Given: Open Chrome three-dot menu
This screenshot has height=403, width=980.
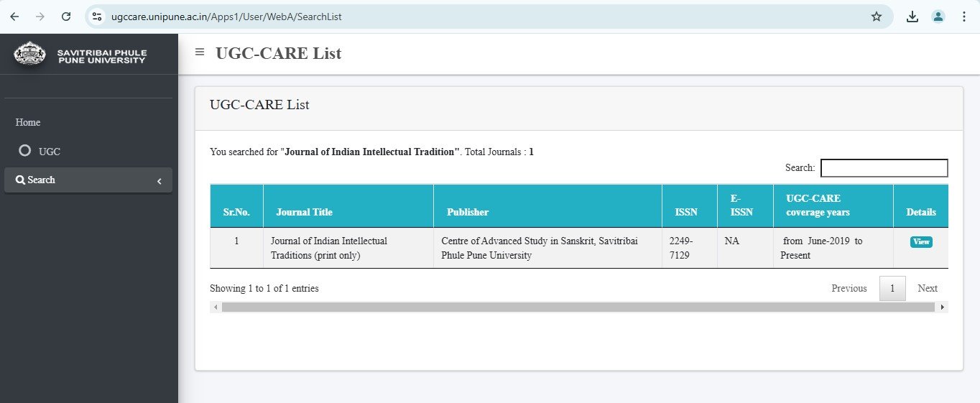Looking at the screenshot, I should pos(964,17).
